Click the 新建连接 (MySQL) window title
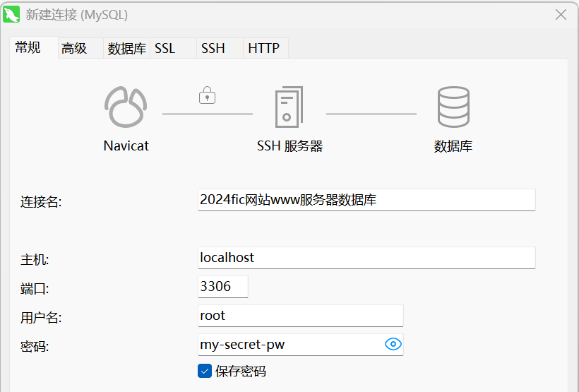Screen dimensions: 579x392 point(77,15)
